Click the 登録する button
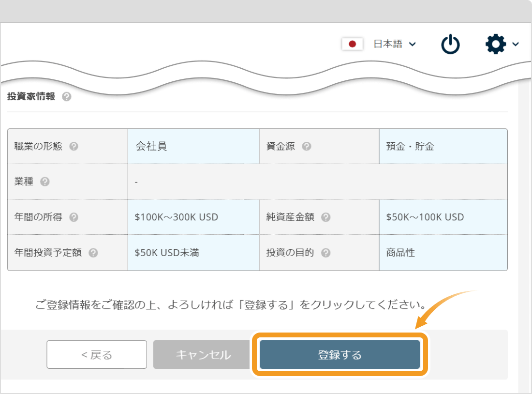Viewport: 532px width, 394px height. [x=340, y=355]
